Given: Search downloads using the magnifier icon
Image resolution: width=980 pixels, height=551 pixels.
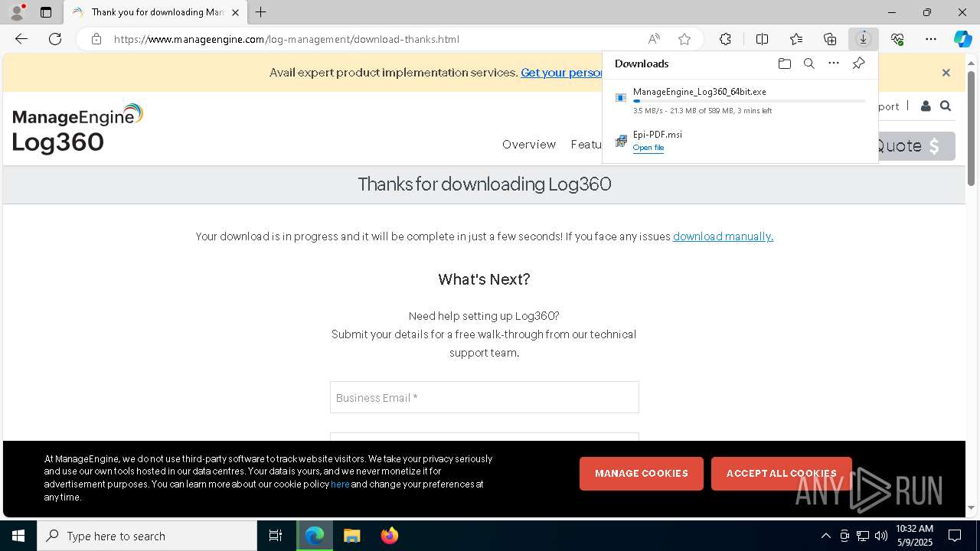Looking at the screenshot, I should [x=809, y=64].
